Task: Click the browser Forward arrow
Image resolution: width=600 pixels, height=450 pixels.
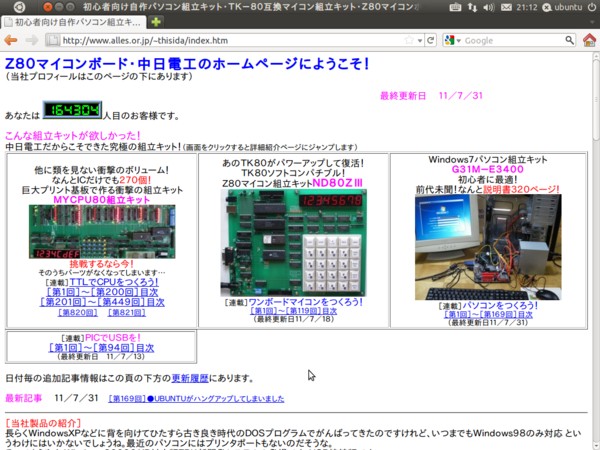Action: 32,40
